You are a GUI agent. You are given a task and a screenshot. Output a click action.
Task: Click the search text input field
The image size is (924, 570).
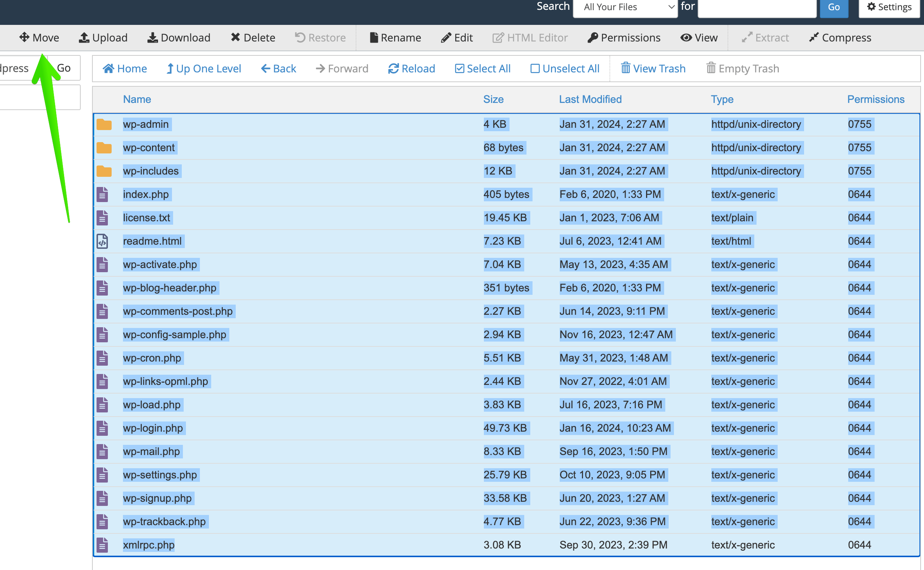[x=757, y=7]
